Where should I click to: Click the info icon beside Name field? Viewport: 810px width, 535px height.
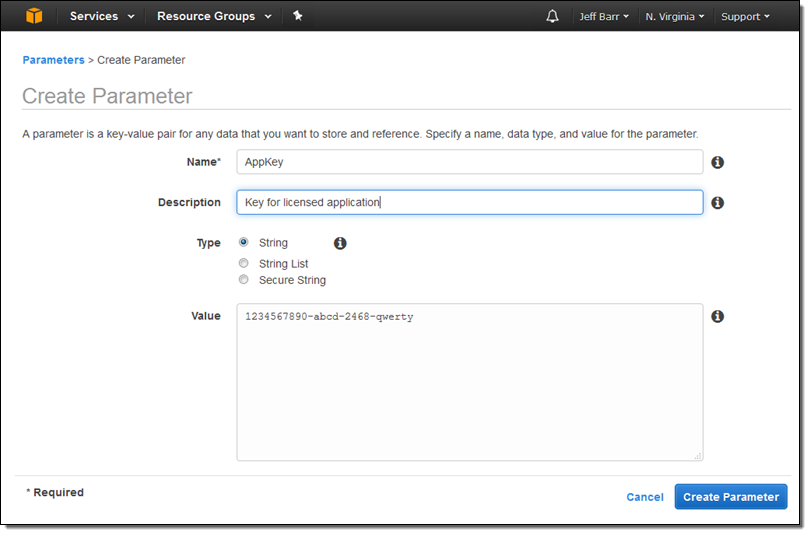[x=717, y=162]
